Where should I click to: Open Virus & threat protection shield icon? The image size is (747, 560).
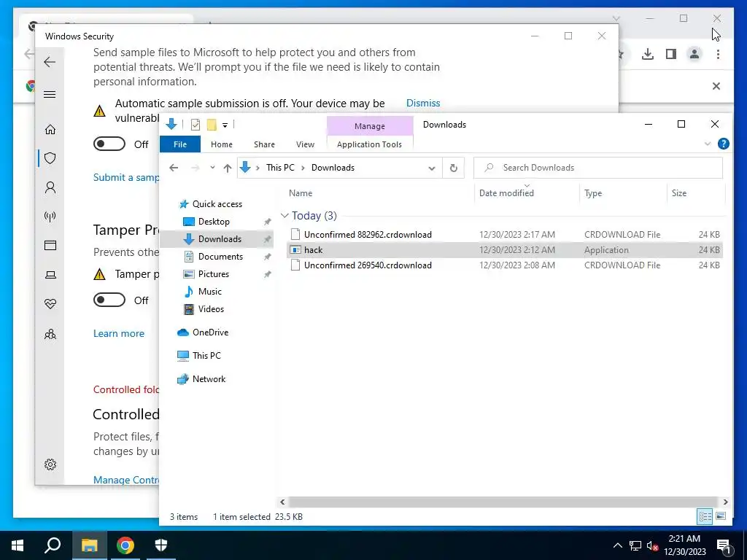click(50, 158)
